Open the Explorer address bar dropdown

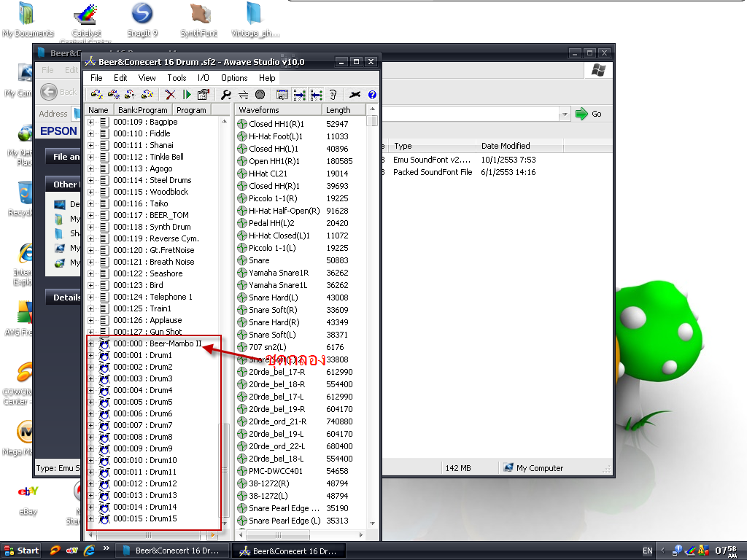coord(565,114)
